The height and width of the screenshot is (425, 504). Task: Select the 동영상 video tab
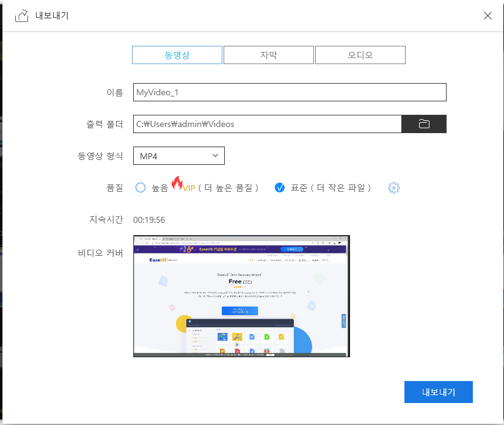point(177,54)
